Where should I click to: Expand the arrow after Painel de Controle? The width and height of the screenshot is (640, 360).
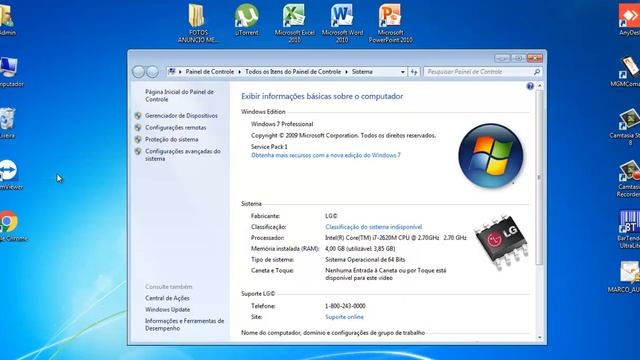tap(240, 72)
